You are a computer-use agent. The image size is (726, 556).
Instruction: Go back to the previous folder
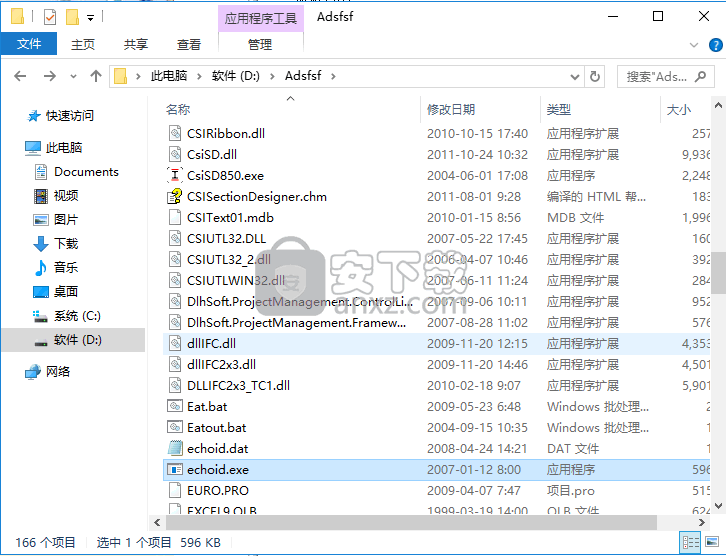click(20, 76)
